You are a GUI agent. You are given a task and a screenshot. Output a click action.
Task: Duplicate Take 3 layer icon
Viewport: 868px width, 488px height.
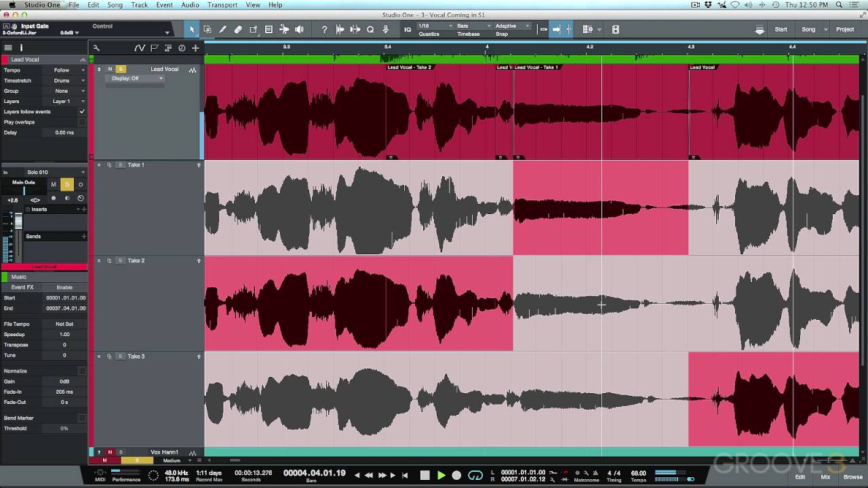click(x=109, y=356)
